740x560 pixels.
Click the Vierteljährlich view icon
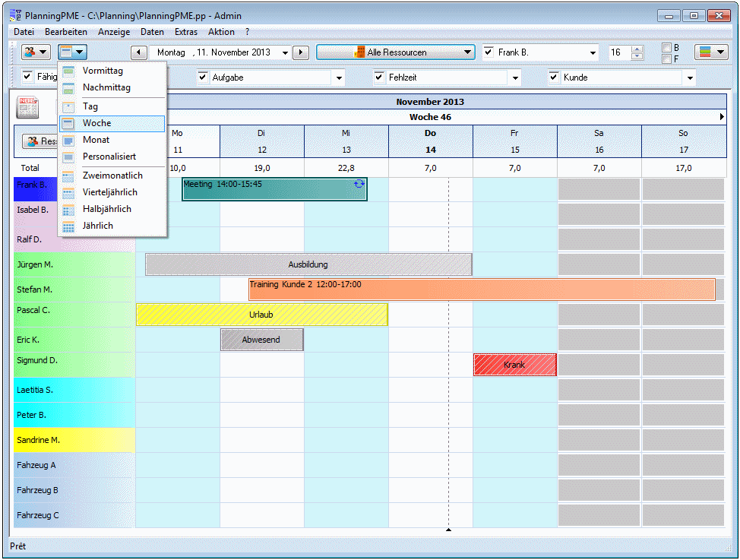pyautogui.click(x=68, y=193)
